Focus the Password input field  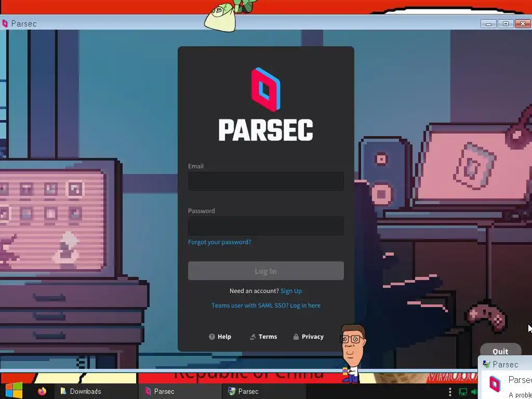pyautogui.click(x=265, y=226)
